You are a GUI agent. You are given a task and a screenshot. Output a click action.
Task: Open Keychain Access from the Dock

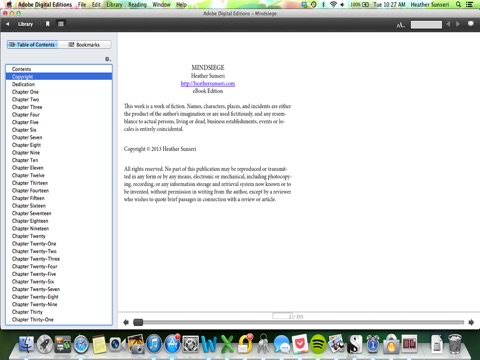(263, 344)
